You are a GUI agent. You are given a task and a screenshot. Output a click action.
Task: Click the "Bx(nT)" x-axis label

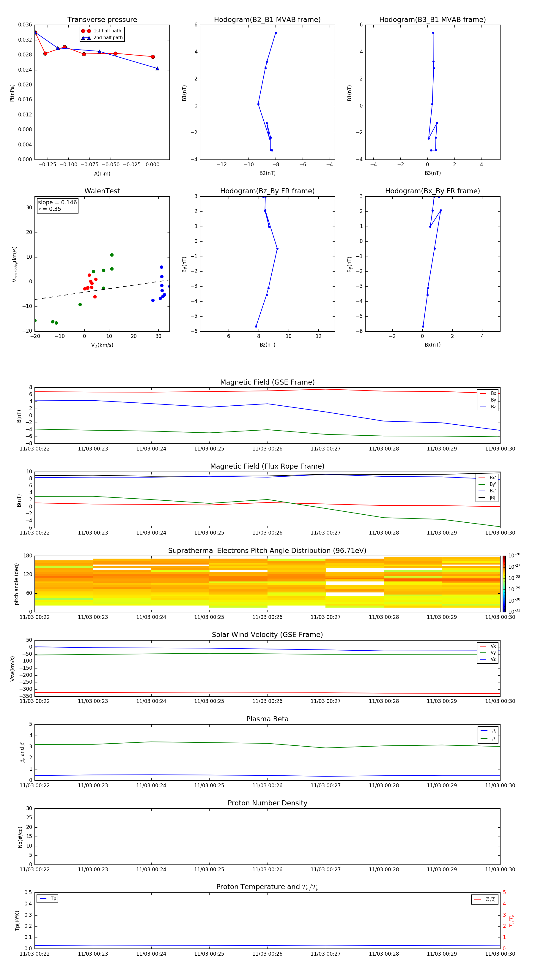(432, 345)
